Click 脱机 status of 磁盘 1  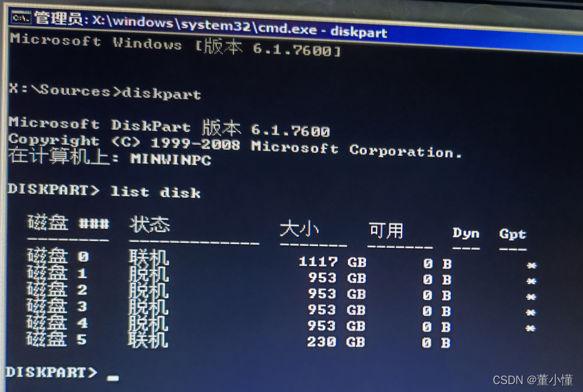(x=149, y=274)
